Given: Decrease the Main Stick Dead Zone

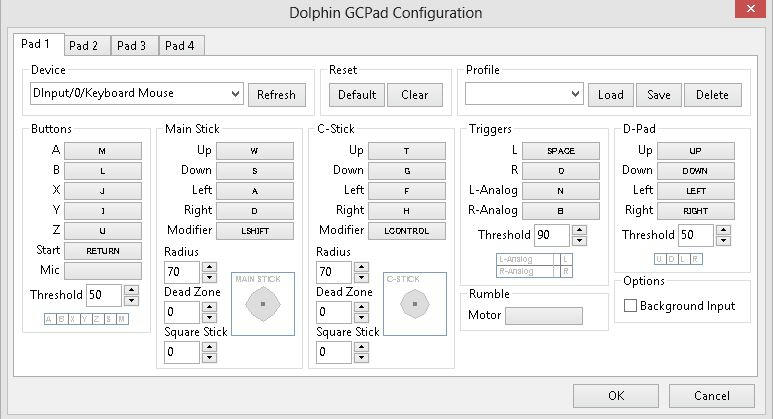Looking at the screenshot, I should (x=210, y=317).
